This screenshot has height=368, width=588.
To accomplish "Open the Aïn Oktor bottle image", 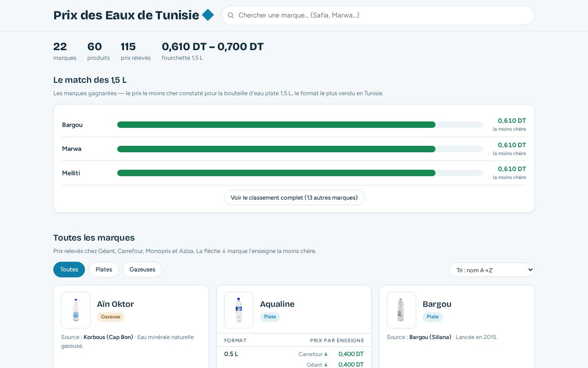I will tap(76, 310).
